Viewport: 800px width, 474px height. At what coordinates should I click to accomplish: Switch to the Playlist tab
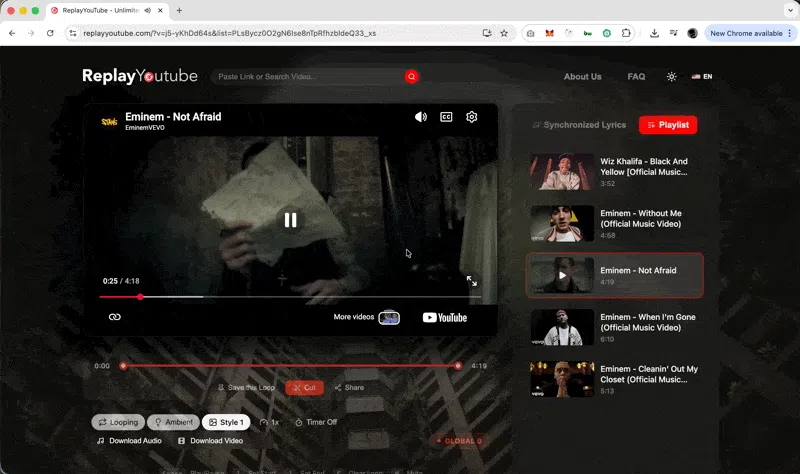click(x=668, y=125)
